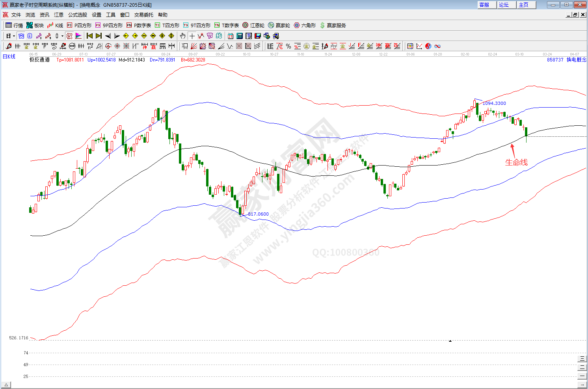588x389 pixels.
Task: Click the blue infinity symbol icon
Action: [x=437, y=46]
